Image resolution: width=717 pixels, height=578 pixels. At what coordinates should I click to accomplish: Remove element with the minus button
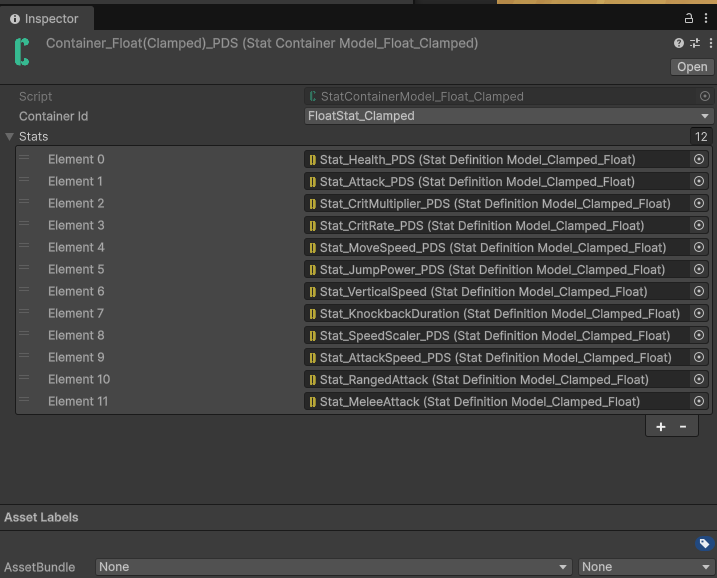(683, 427)
